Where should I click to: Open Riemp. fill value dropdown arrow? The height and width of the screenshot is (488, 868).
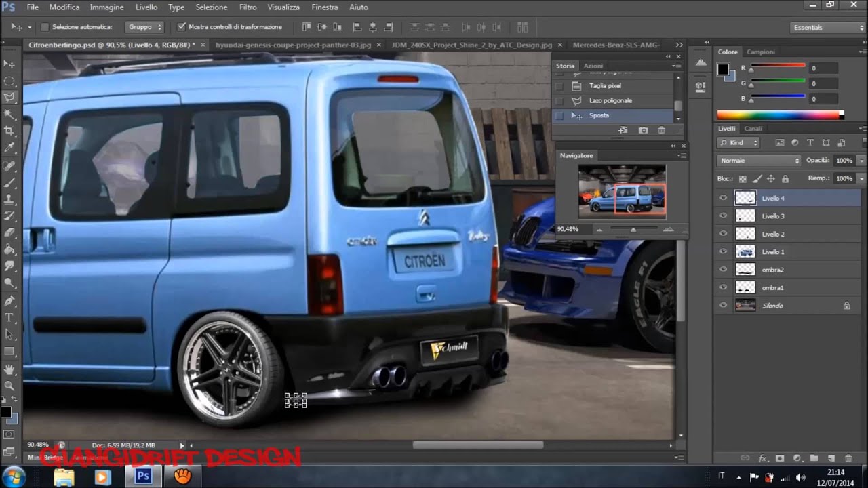tap(861, 178)
